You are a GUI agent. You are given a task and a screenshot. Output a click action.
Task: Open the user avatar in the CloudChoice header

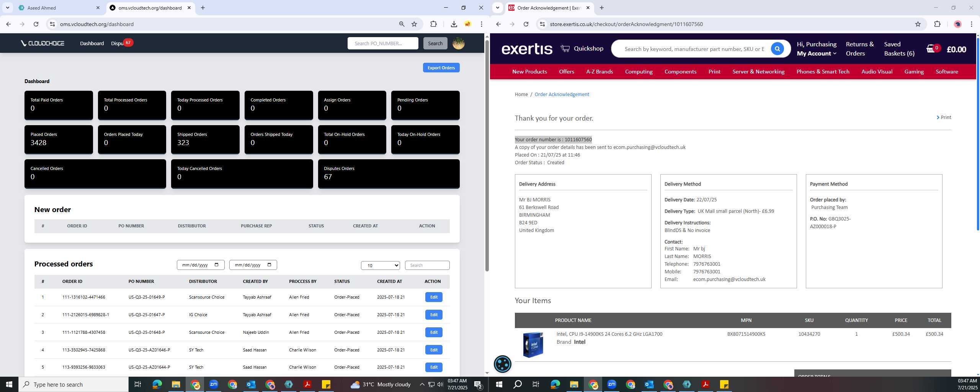click(x=459, y=43)
